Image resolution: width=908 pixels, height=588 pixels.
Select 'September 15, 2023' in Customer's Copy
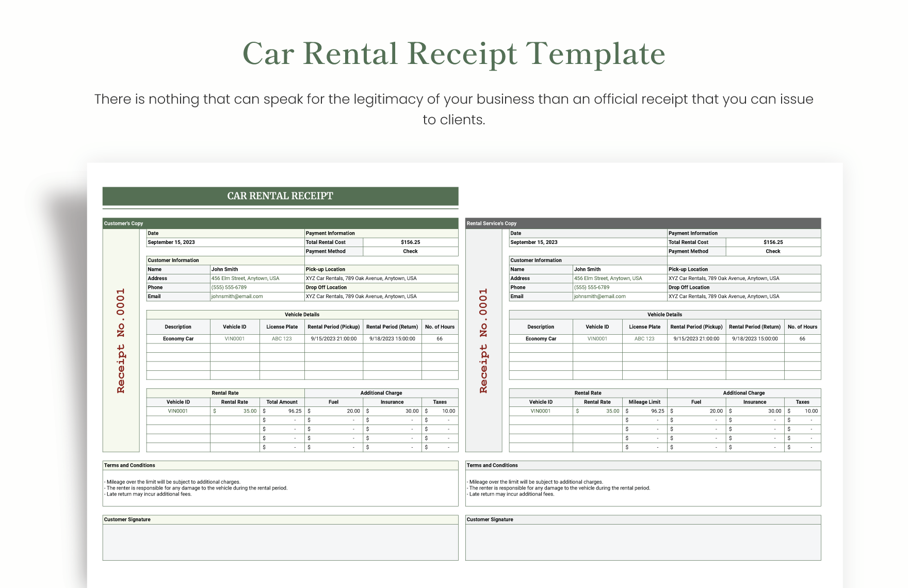171,242
